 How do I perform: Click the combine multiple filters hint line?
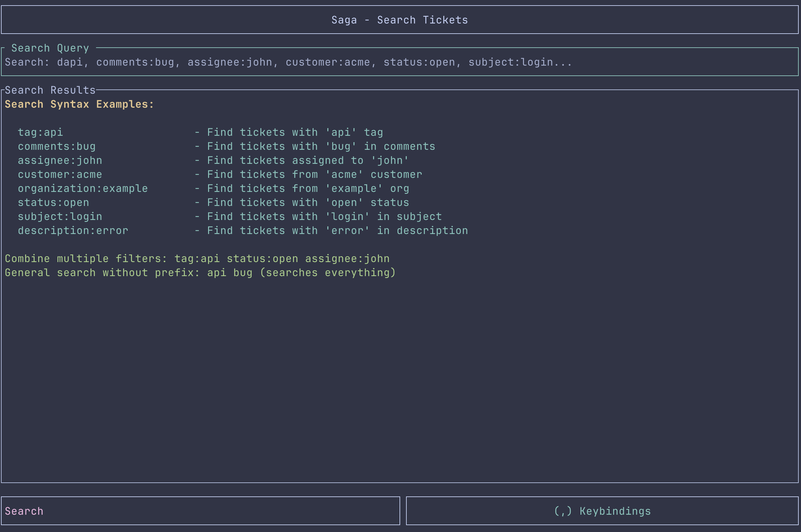[197, 258]
